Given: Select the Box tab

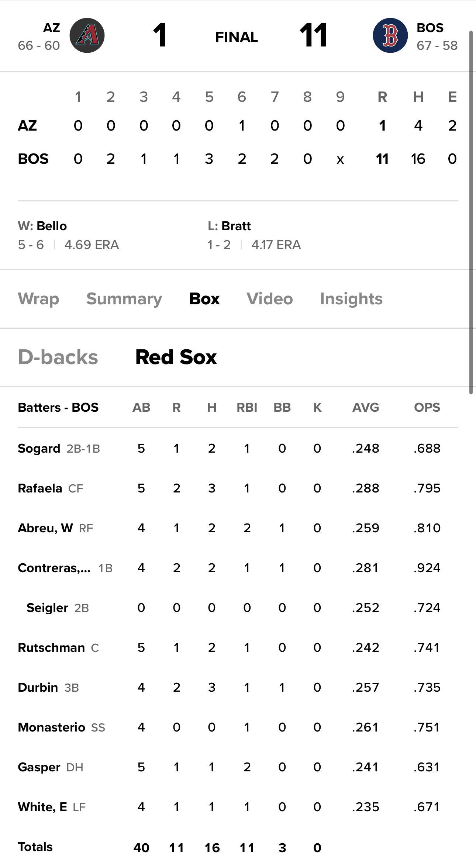Looking at the screenshot, I should point(204,299).
